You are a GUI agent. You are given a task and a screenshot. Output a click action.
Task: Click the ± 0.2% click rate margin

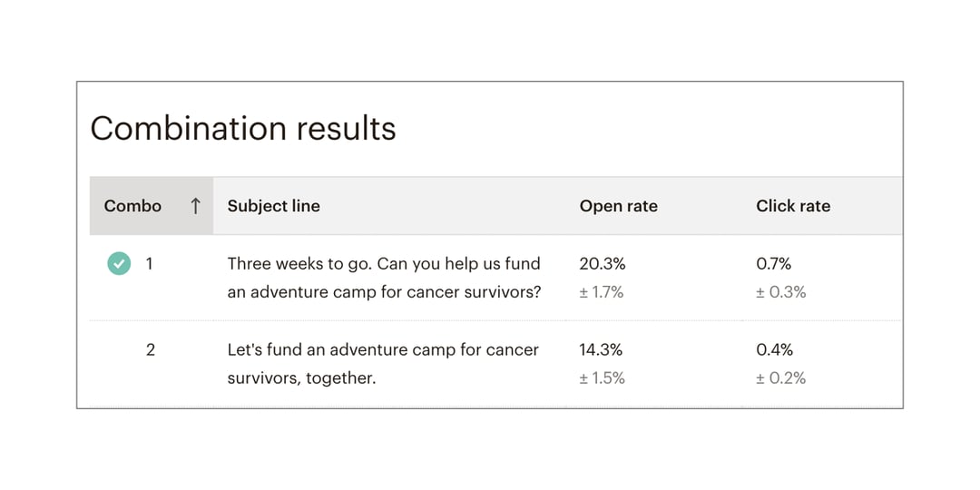click(780, 378)
